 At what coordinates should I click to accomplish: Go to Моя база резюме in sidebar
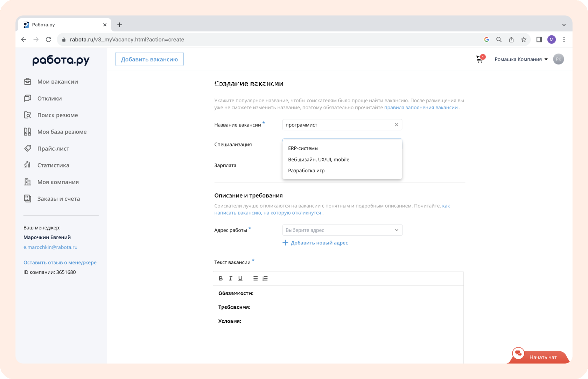[62, 132]
